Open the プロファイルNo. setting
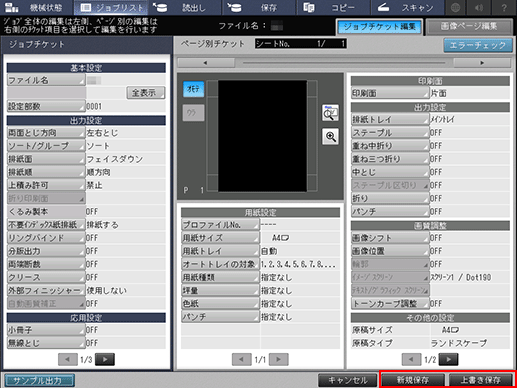Image resolution: width=517 pixels, height=388 pixels. click(x=220, y=225)
